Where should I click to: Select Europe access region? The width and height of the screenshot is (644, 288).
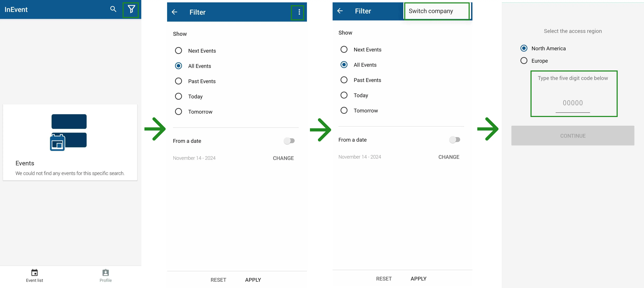point(534,61)
